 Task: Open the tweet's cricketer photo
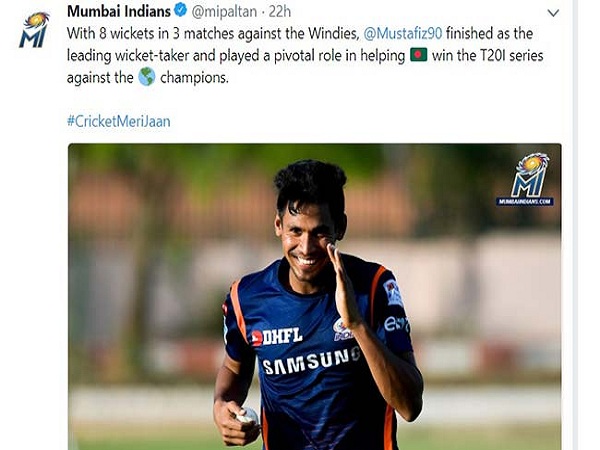(315, 297)
